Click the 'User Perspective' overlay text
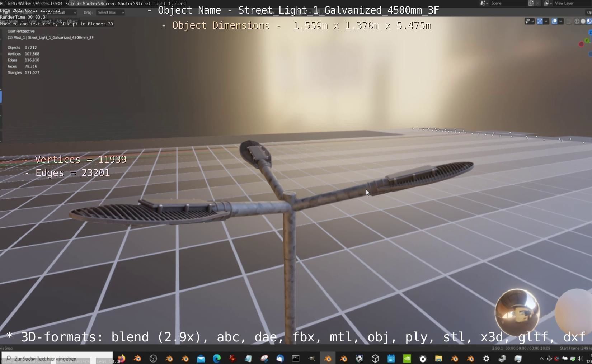592x364 pixels. 21,31
